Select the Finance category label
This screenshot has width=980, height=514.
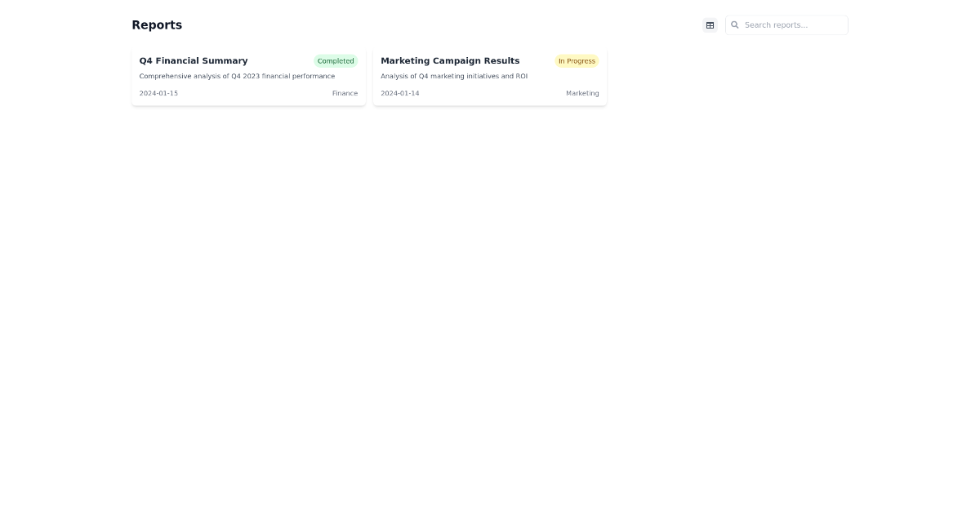point(345,93)
